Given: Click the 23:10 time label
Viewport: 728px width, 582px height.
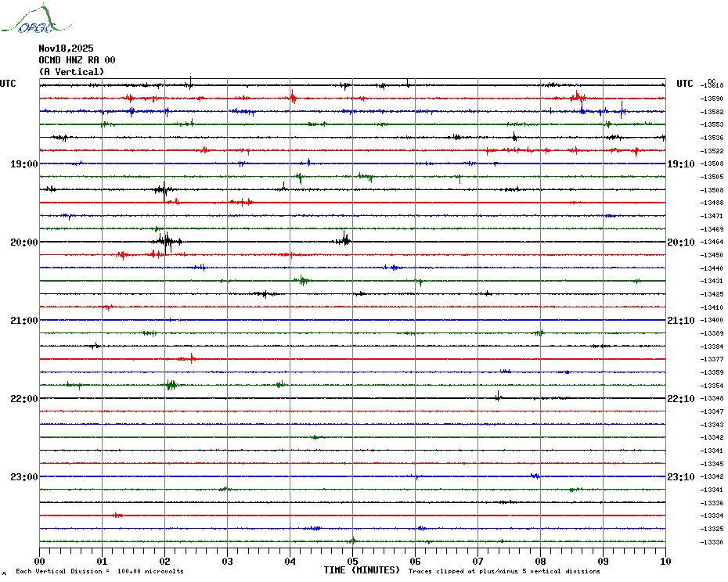Looking at the screenshot, I should pos(681,476).
